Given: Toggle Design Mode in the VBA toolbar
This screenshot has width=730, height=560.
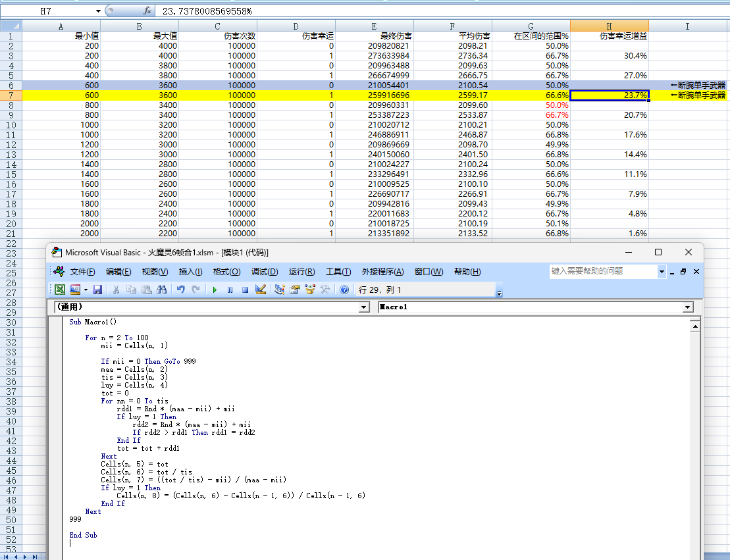Looking at the screenshot, I should pos(260,290).
